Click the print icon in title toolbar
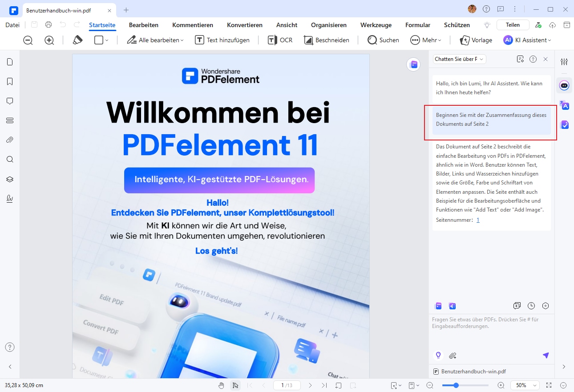This screenshot has height=392, width=574. click(x=49, y=25)
